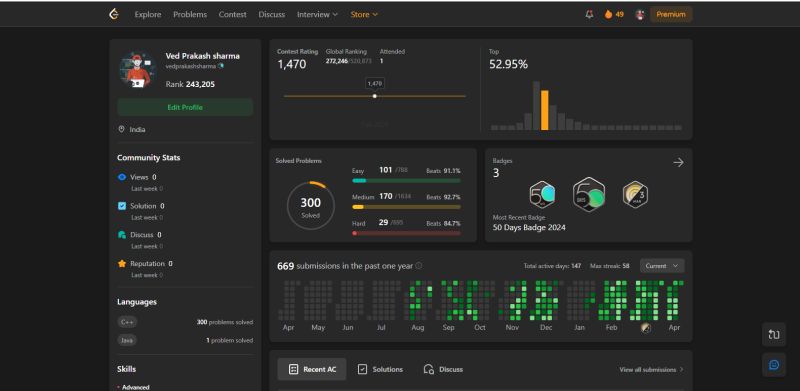
Task: Click the contest rating slider dot
Action: (374, 96)
